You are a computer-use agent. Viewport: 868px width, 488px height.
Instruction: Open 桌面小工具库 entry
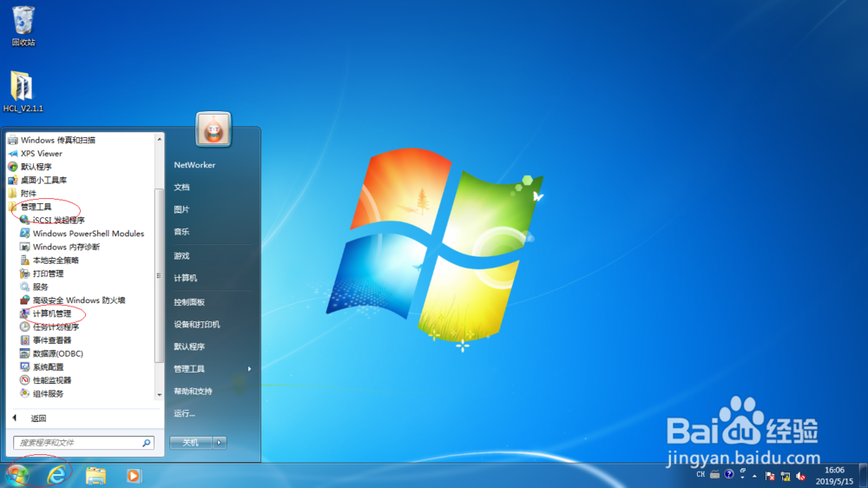(x=37, y=180)
